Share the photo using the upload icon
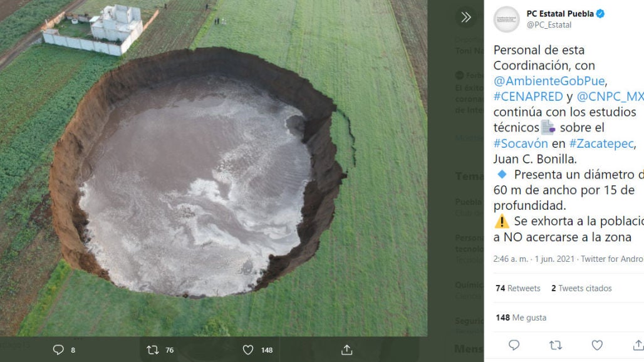This screenshot has width=644, height=362. point(346,349)
